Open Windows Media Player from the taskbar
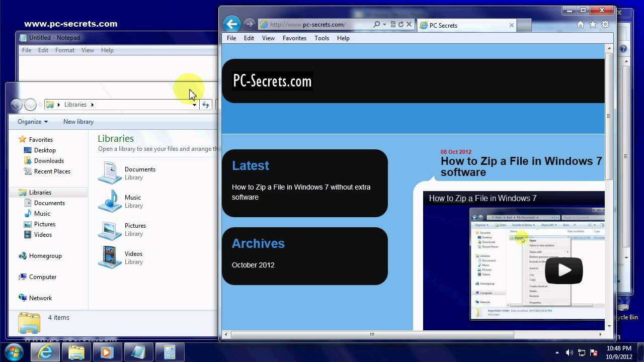This screenshot has width=644, height=362. click(x=107, y=352)
